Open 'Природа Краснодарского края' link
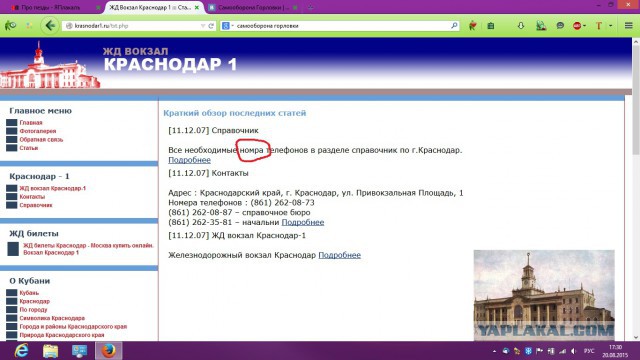Screen dimensions: 640x360 62,335
